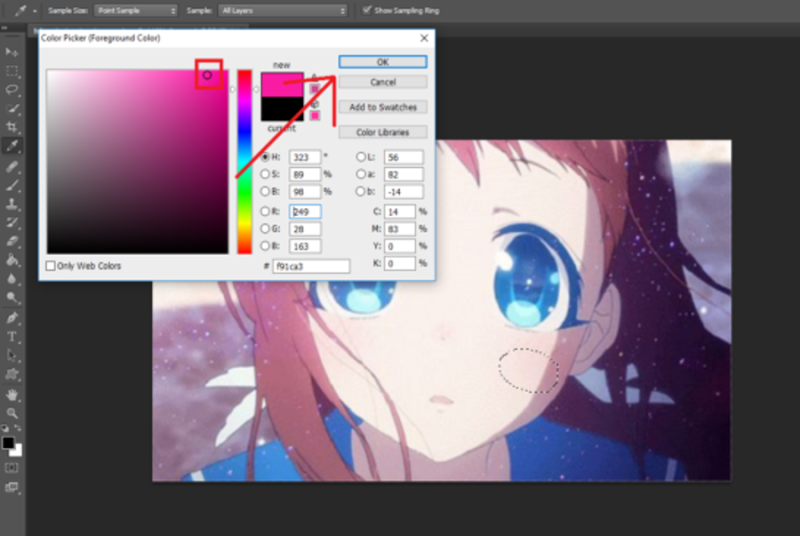Click the C value field showing 14
This screenshot has height=536, width=800.
[x=400, y=212]
